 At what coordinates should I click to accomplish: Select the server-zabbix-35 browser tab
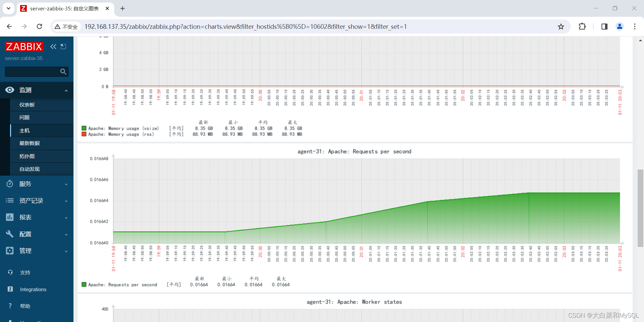point(65,9)
